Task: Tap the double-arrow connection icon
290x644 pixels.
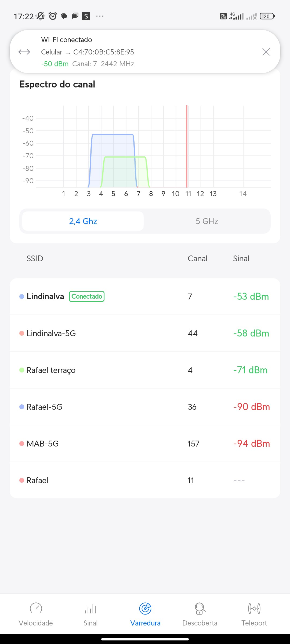Action: click(x=24, y=52)
